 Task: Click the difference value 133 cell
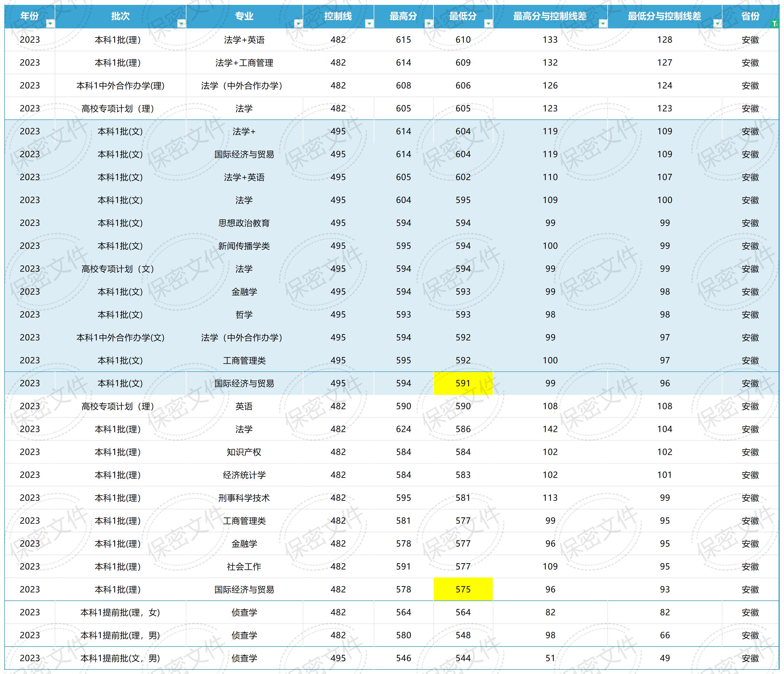[x=550, y=40]
